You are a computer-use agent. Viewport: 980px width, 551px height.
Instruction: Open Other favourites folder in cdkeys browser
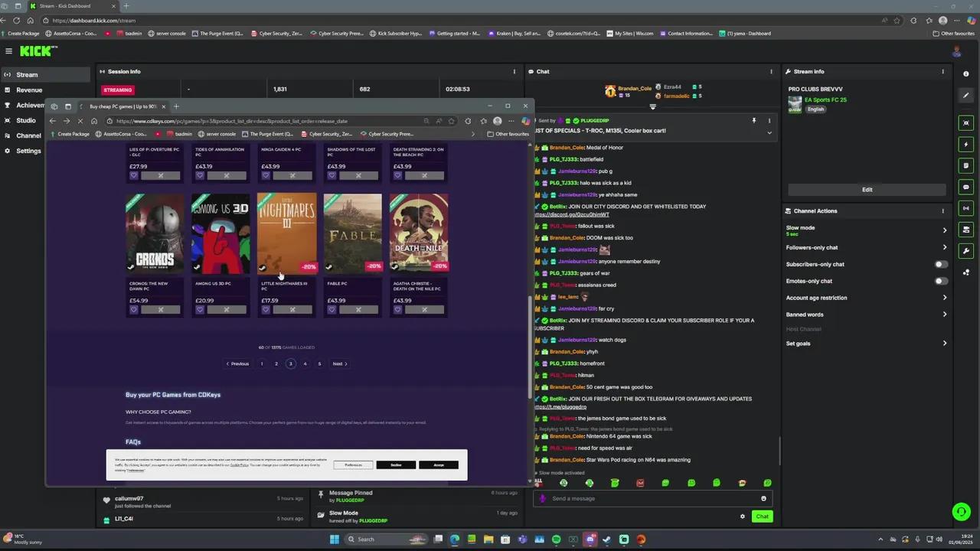(508, 134)
